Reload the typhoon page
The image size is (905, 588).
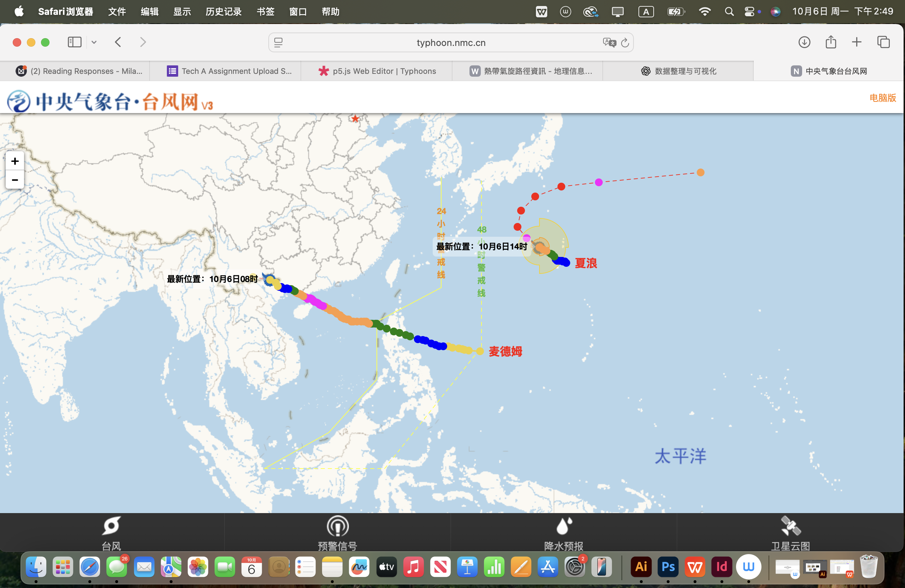coord(625,42)
